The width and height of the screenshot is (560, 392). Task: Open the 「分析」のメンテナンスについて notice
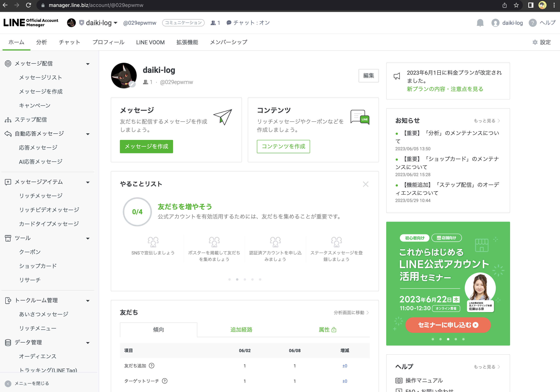pyautogui.click(x=447, y=137)
